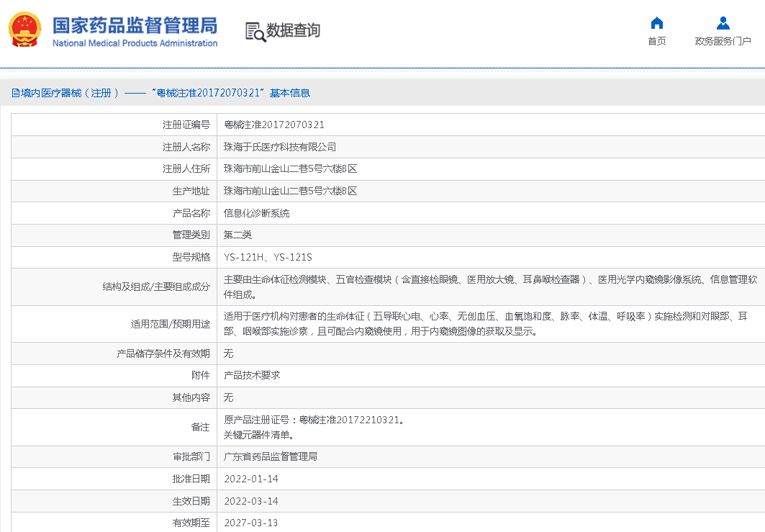
Task: Open the 产品技术要求 attachment
Action: pyautogui.click(x=251, y=375)
